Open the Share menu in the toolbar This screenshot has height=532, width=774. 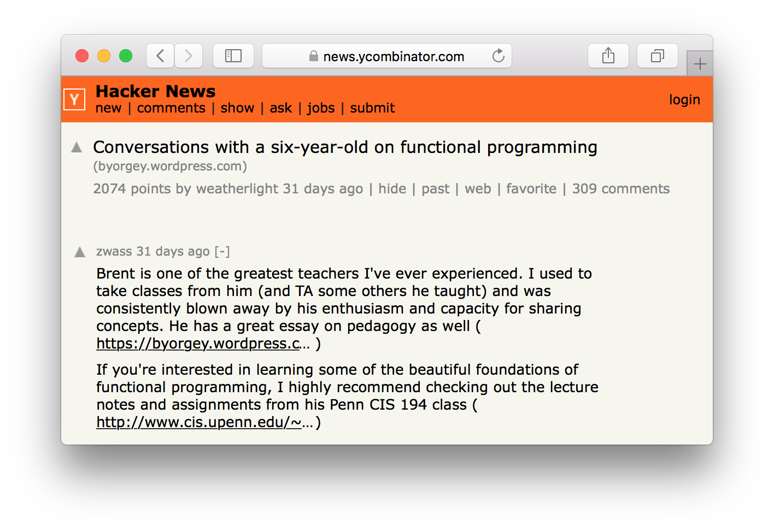[608, 56]
